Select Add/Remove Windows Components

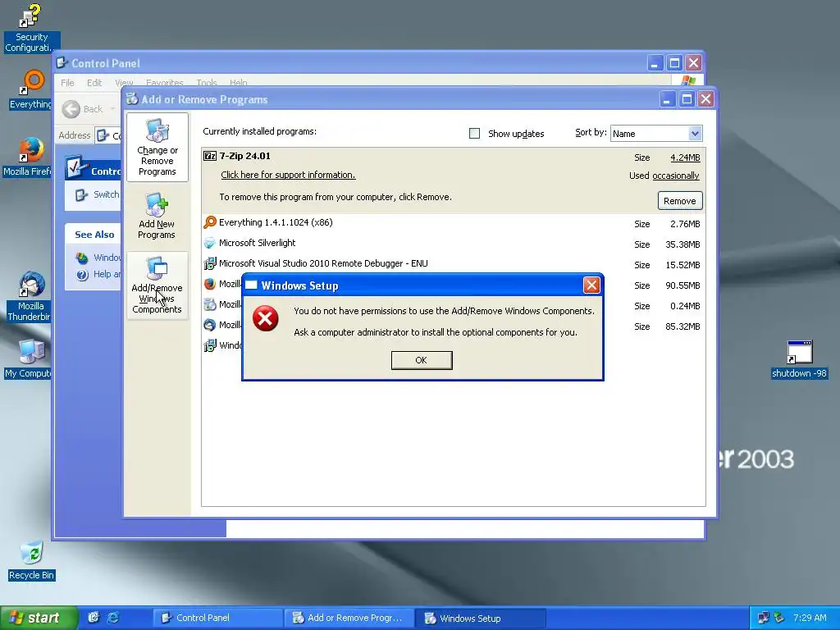157,285
